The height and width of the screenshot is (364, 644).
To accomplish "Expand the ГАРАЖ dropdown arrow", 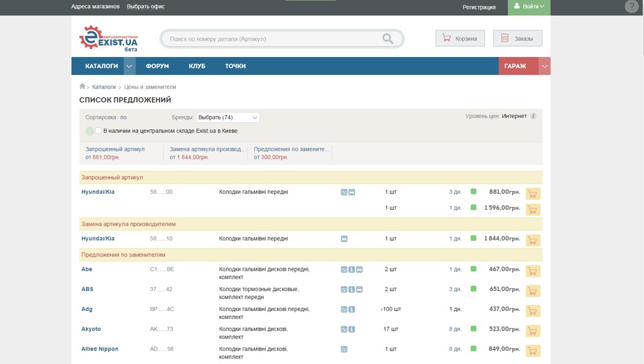I will tap(544, 66).
